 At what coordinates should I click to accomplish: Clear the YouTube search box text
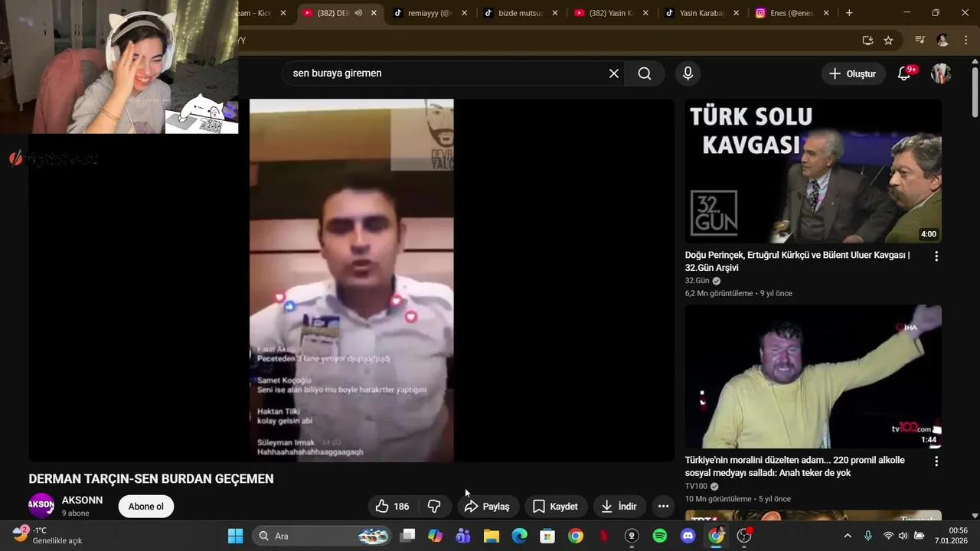tap(613, 73)
